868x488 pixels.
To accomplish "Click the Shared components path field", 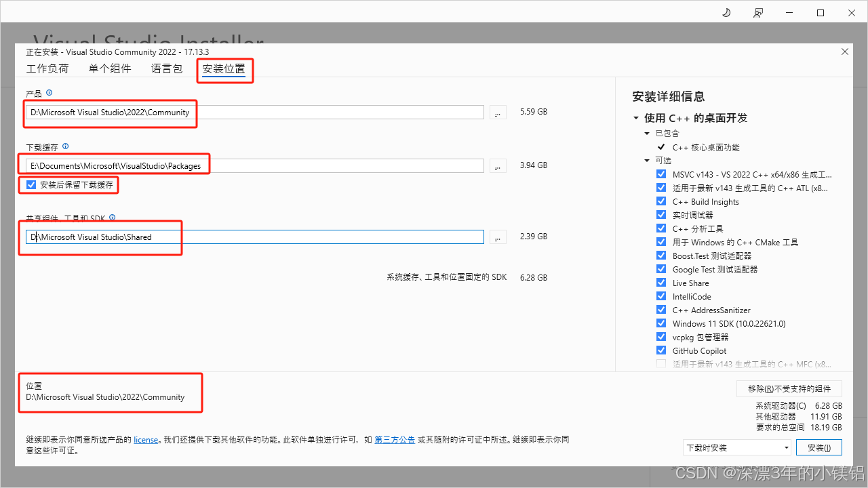I will (x=255, y=237).
